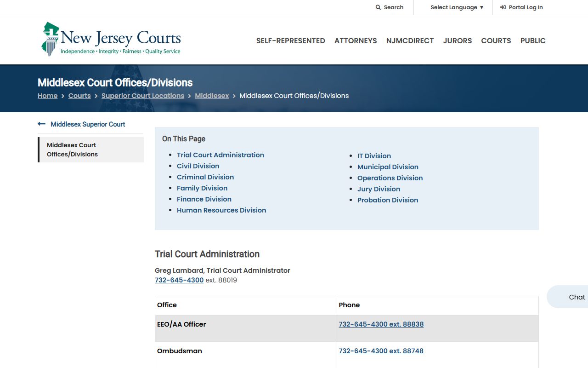The image size is (588, 368).
Task: Jump to the Probation Division section
Action: [388, 200]
